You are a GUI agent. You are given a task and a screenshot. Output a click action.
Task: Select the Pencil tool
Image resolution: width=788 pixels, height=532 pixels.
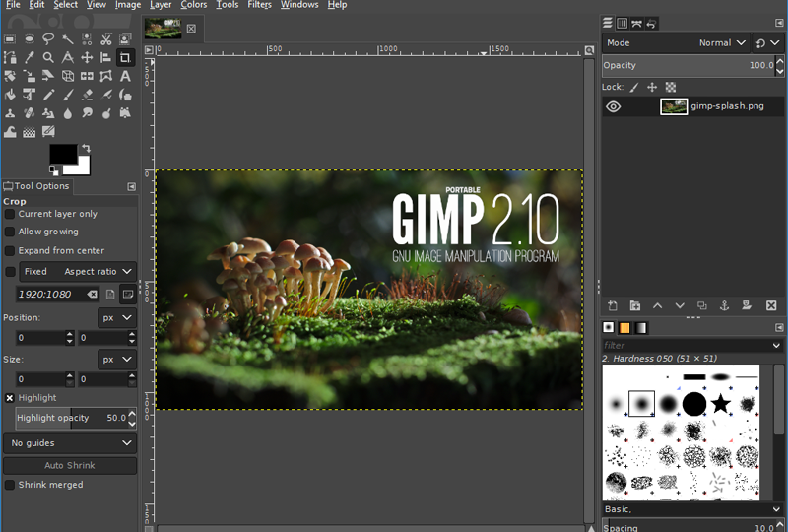pos(48,95)
